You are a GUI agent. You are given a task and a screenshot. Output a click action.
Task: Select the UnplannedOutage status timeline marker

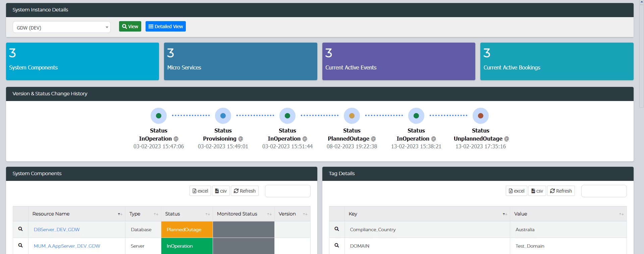[x=481, y=116]
